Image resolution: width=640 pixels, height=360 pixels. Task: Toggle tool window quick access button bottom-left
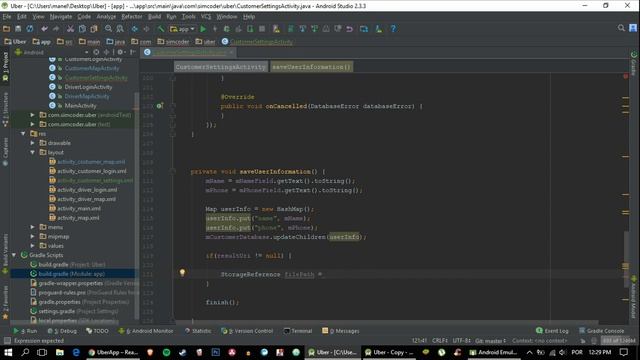click(x=7, y=340)
